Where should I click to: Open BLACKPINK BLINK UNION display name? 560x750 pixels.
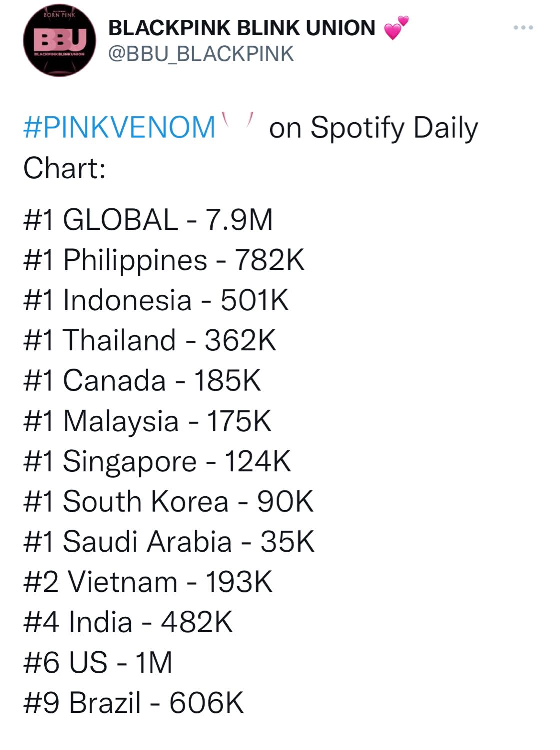[242, 28]
